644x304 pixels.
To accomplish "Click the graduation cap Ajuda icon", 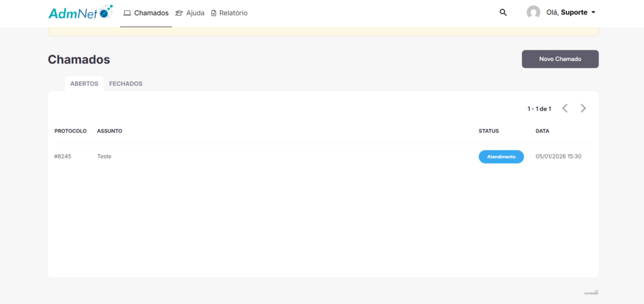I will [179, 13].
